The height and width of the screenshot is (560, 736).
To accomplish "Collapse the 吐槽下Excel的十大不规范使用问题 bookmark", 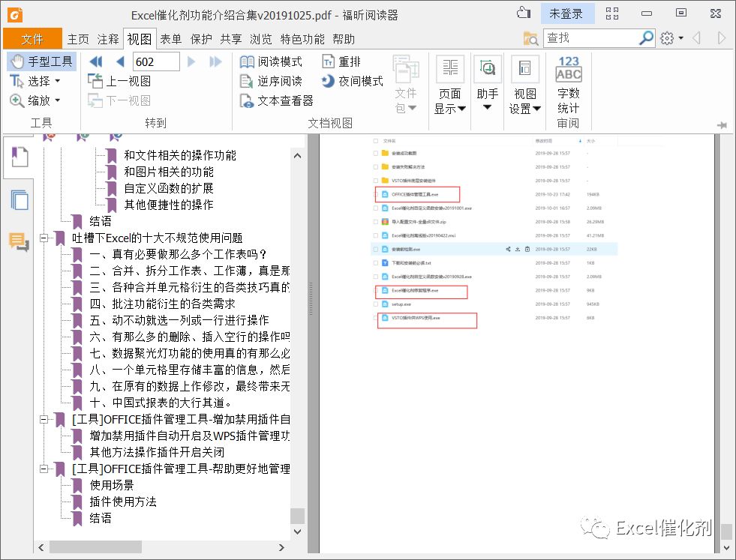I will (44, 238).
